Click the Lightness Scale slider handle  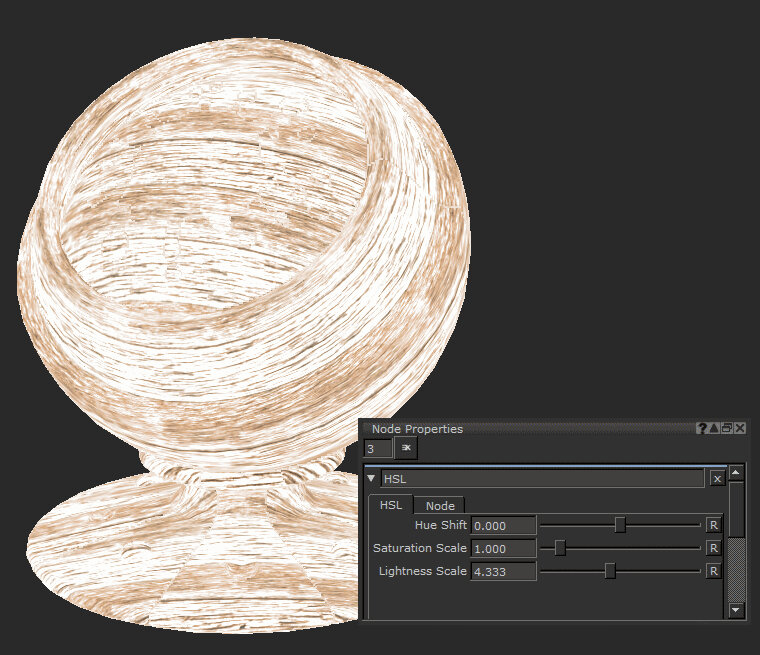(x=610, y=571)
